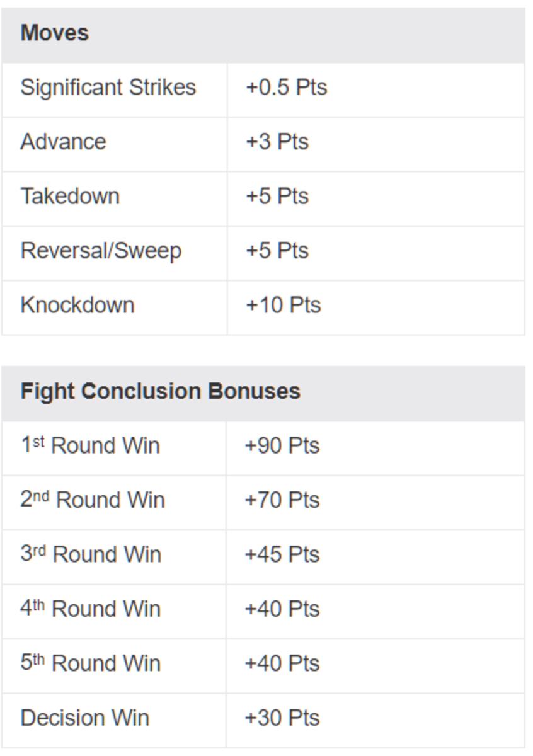Select the 4th Round Win label
The width and height of the screenshot is (533, 756).
[91, 609]
